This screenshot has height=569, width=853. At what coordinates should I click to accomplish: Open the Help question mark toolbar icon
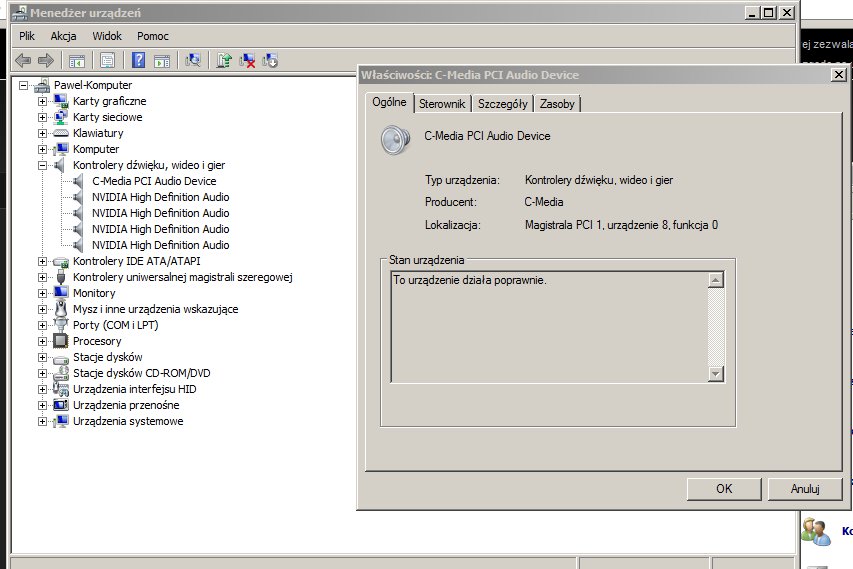(138, 60)
